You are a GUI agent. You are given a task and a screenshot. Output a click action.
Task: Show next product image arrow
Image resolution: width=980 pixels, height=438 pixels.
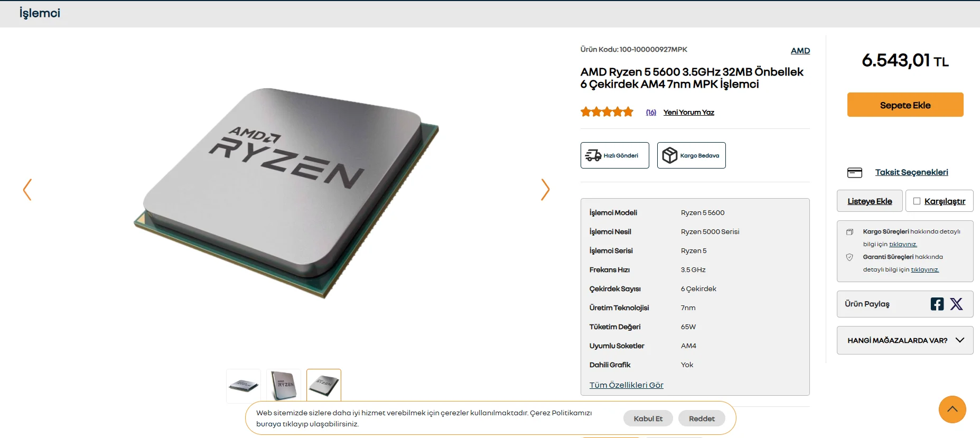[545, 189]
